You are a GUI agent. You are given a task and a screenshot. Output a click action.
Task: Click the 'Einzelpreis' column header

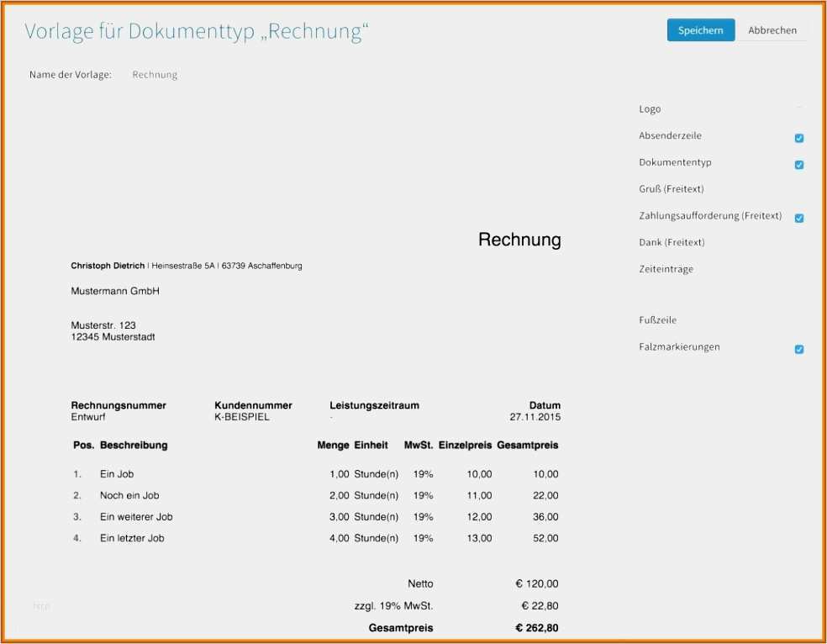466,445
